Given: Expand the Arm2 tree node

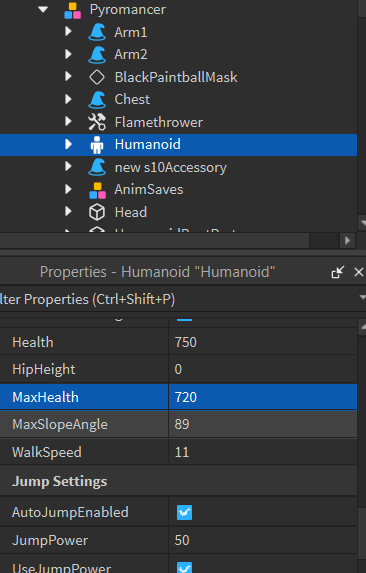Looking at the screenshot, I should (68, 54).
